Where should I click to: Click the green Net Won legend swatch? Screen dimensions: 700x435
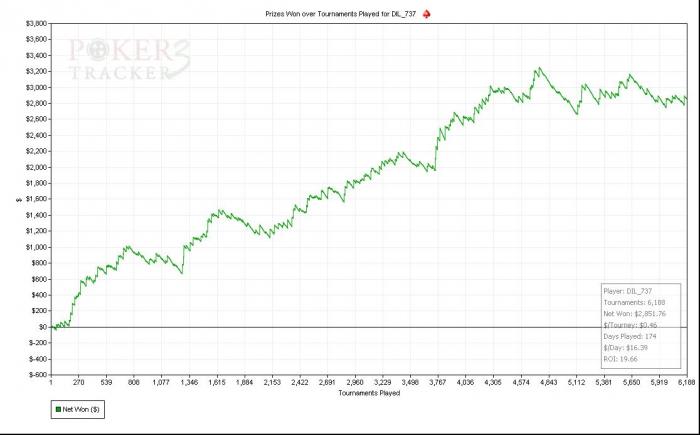[58, 409]
